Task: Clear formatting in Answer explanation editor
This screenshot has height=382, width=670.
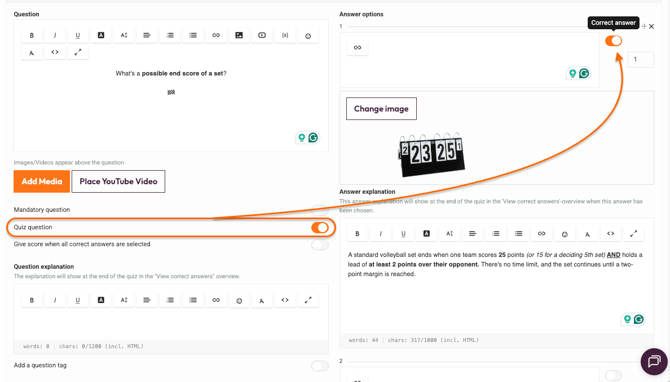Action: click(588, 234)
